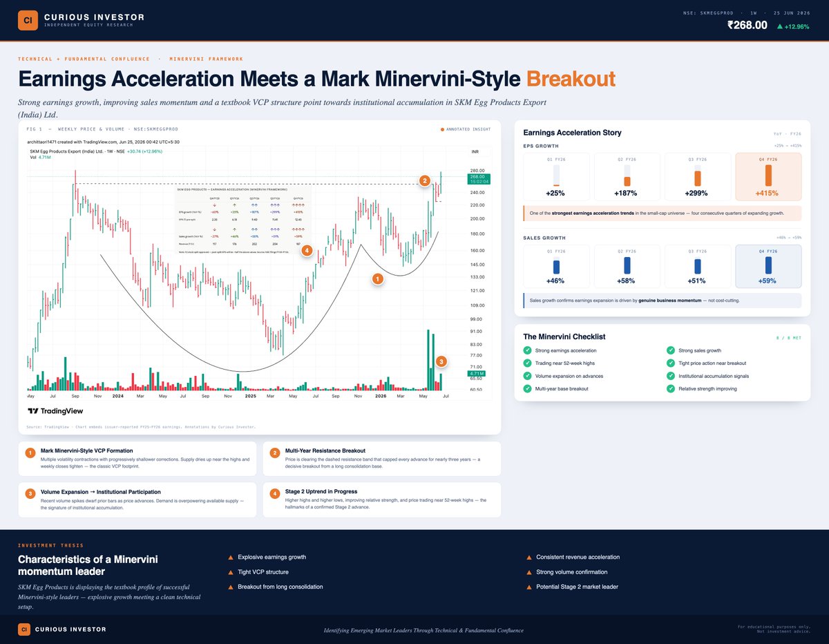
Task: Click the 8 / 8 MET score label
Action: coord(788,338)
